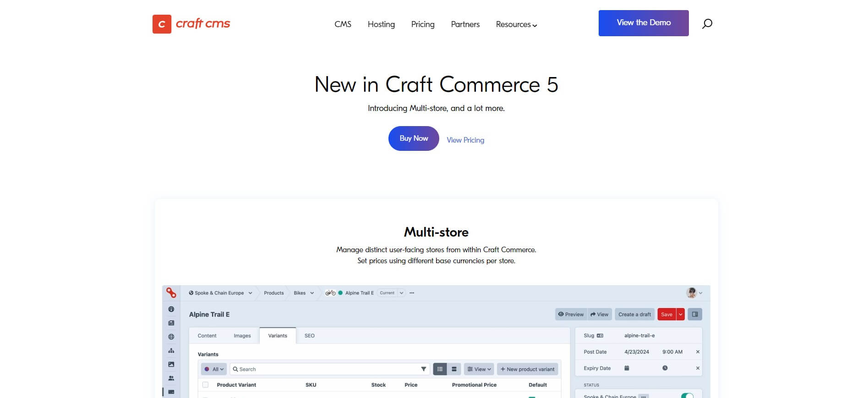Open the Pricing menu item
Image resolution: width=868 pixels, height=398 pixels.
422,24
